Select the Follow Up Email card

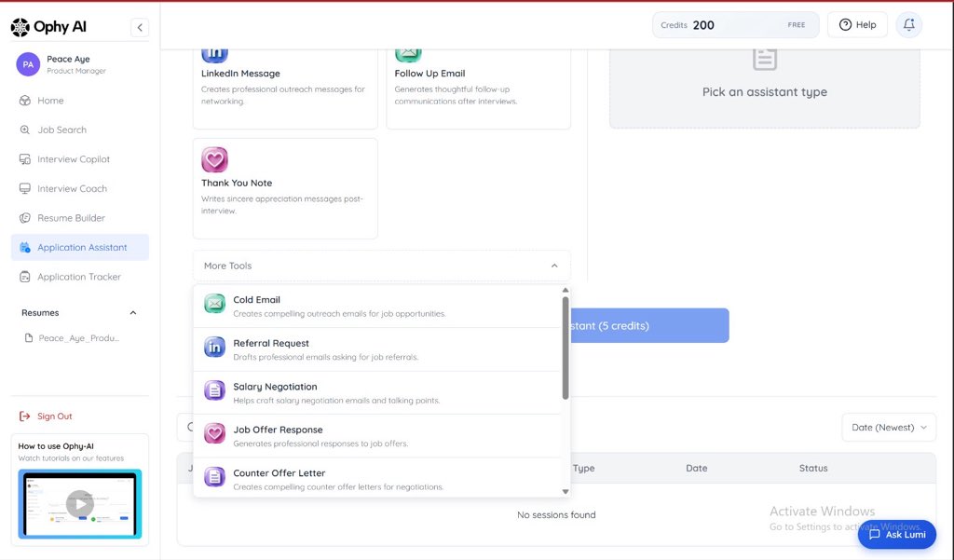(x=478, y=89)
